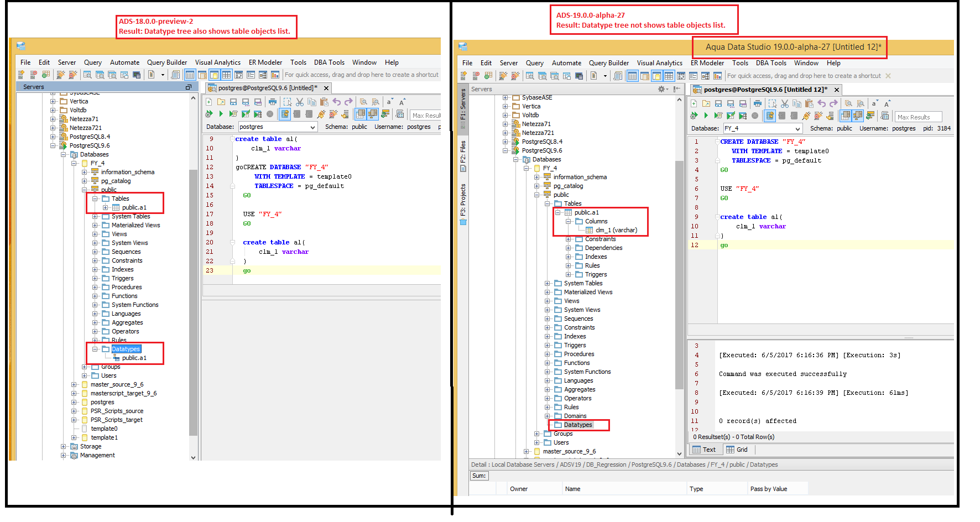The image size is (980, 522).
Task: Click Print icon in left window editor toolbar
Action: tap(272, 102)
